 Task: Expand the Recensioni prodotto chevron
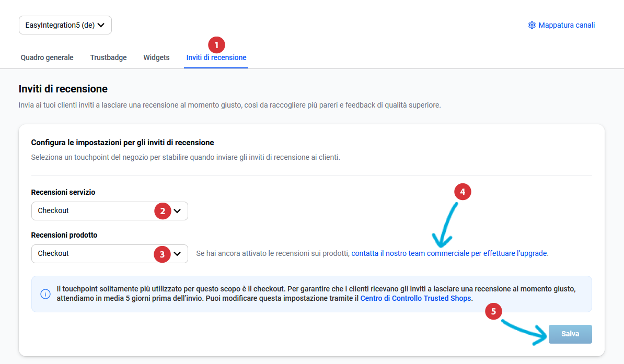[178, 254]
